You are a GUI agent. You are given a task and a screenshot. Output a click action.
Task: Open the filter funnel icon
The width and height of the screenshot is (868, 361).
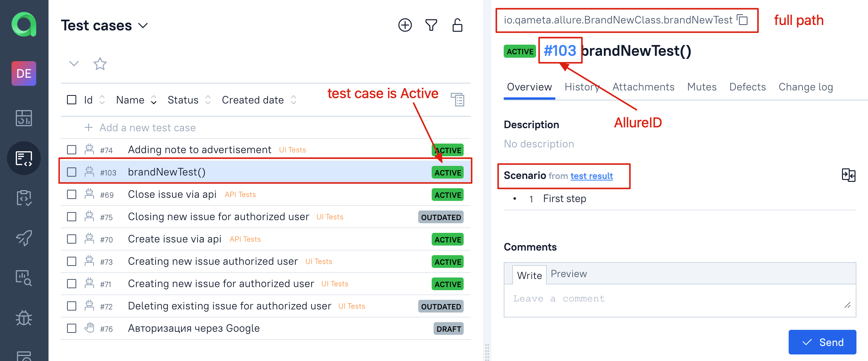(431, 25)
